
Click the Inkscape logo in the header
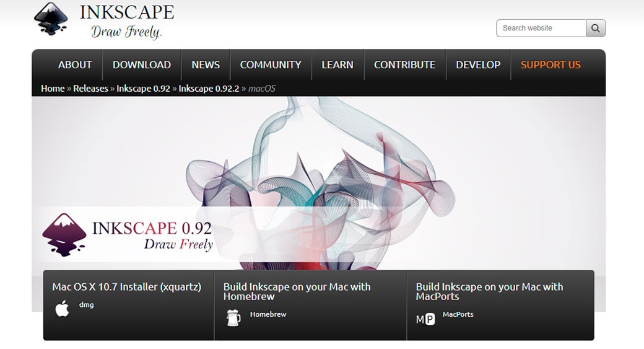coord(51,19)
